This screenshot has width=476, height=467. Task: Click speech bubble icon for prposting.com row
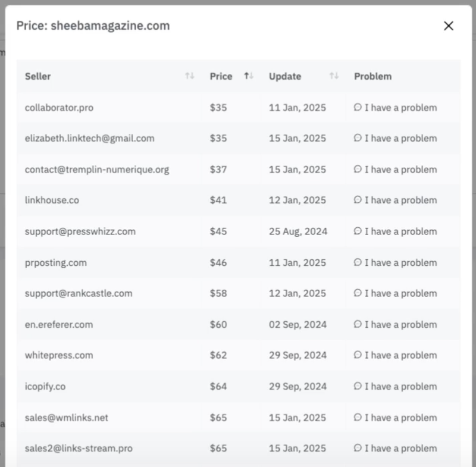click(358, 262)
